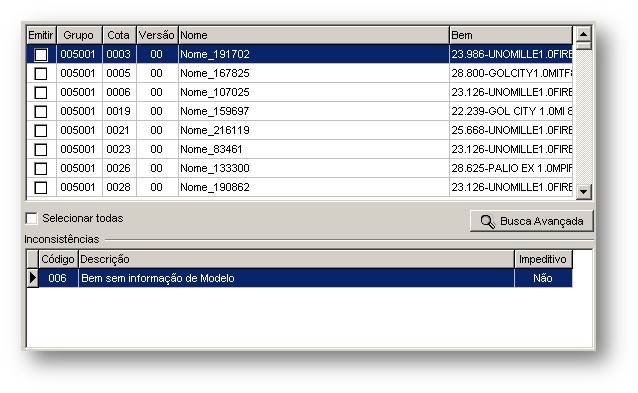The image size is (638, 393).
Task: Click the Impeditivo column header
Action: [x=543, y=259]
